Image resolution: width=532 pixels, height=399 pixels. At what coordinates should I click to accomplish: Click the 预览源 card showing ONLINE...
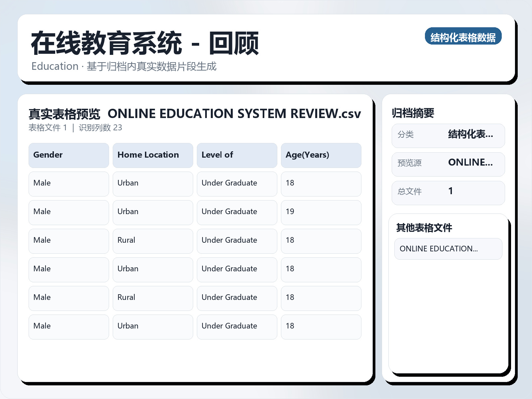(x=448, y=164)
